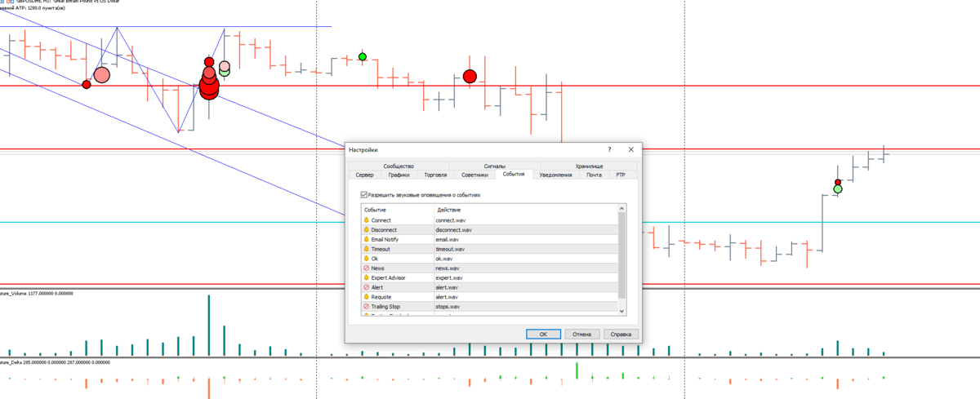
Task: Open the Хранилище tab
Action: 588,166
